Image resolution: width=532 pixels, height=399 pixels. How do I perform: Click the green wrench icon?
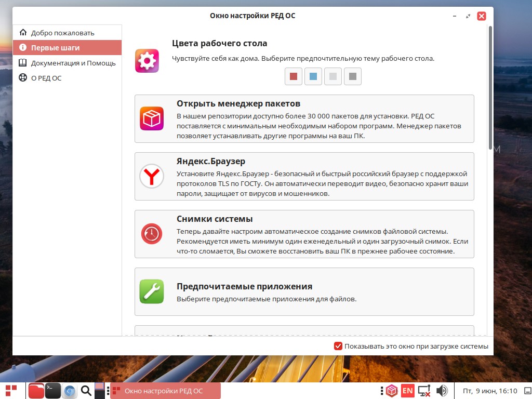click(x=152, y=291)
